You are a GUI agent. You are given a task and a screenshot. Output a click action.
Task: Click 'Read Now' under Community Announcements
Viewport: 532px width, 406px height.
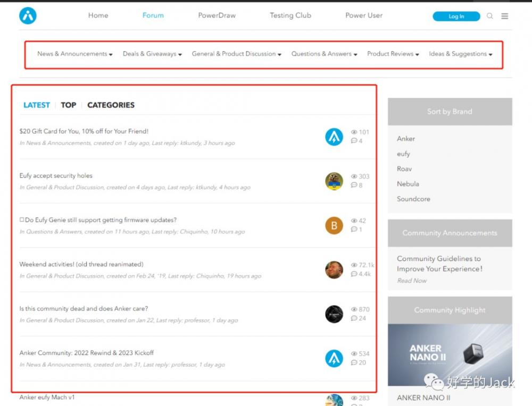click(412, 281)
